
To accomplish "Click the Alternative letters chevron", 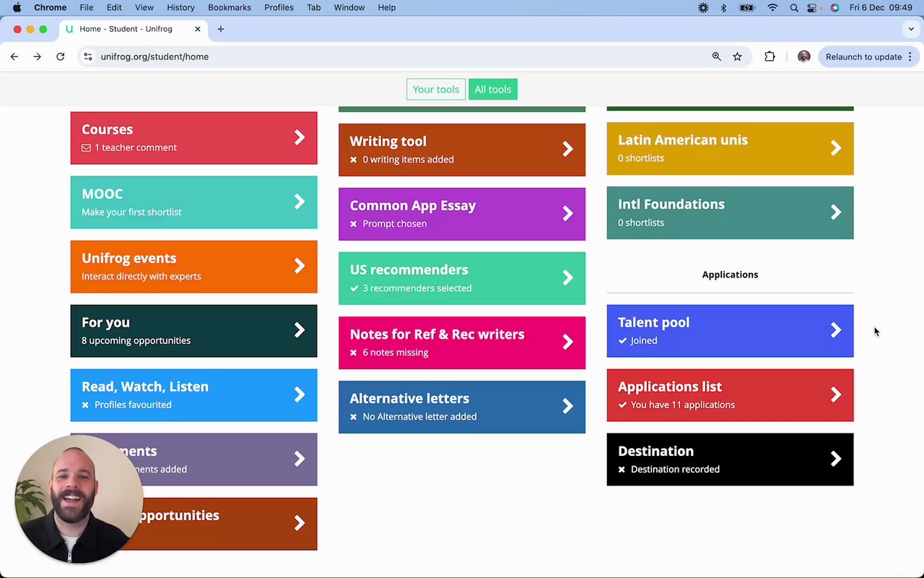I will 568,406.
